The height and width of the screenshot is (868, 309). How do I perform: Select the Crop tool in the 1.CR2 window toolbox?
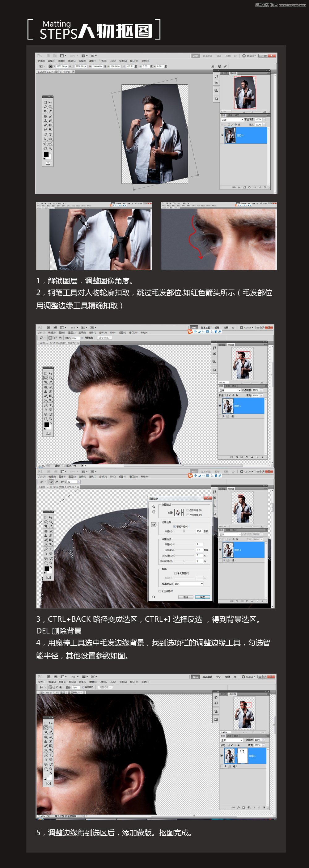click(45, 112)
